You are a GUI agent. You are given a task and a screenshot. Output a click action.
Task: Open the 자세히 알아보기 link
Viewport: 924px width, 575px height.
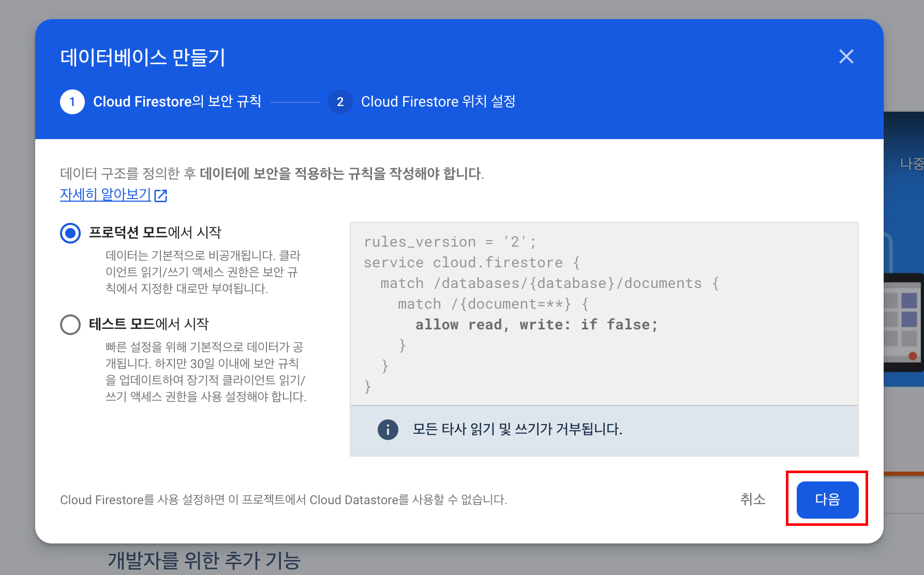(106, 194)
